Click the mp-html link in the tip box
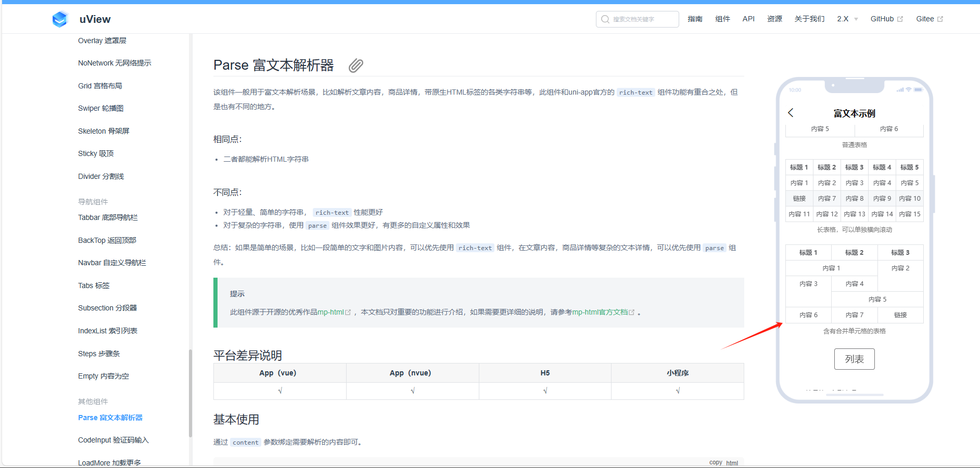Image resolution: width=980 pixels, height=468 pixels. tap(331, 313)
